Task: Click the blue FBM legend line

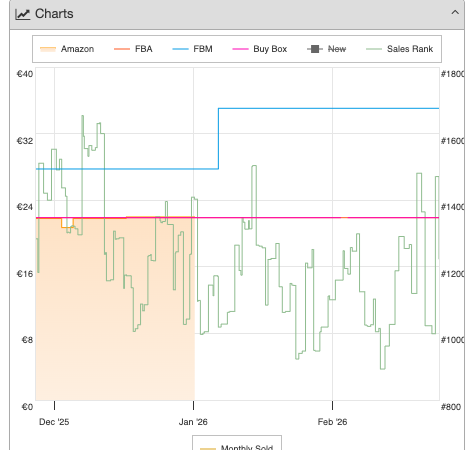Action: pos(180,49)
